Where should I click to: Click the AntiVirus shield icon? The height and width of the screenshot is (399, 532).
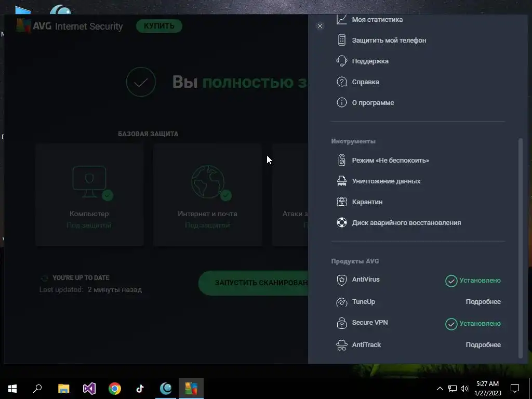(x=342, y=280)
